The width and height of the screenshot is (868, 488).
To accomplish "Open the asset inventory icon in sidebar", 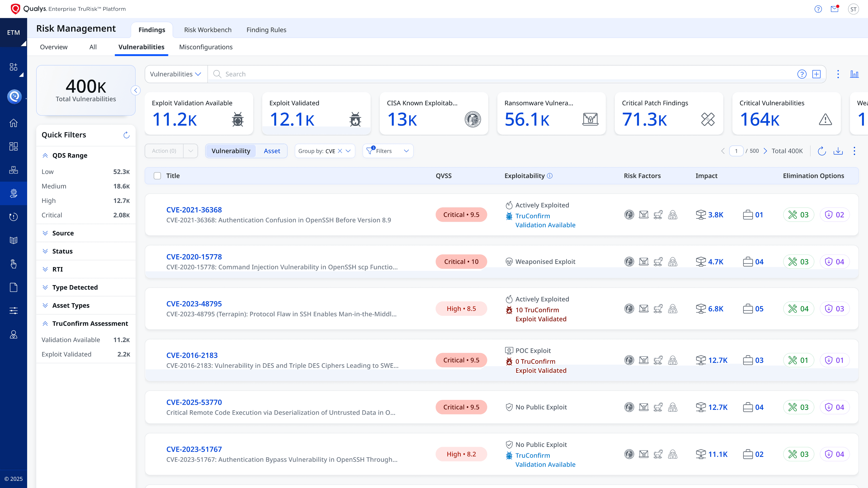I will (14, 170).
